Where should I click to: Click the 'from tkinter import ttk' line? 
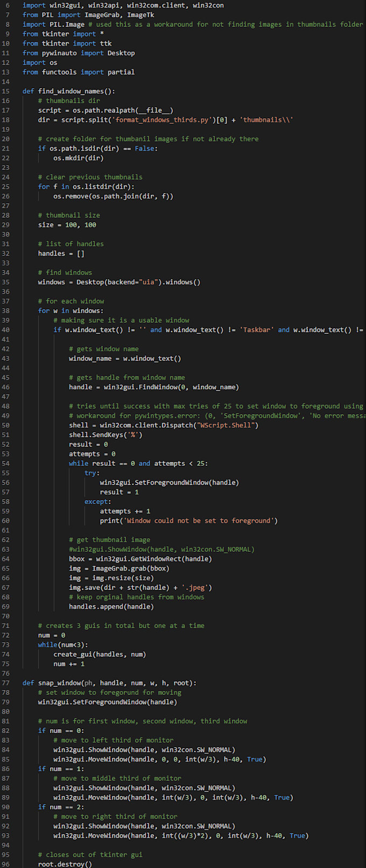[x=67, y=44]
